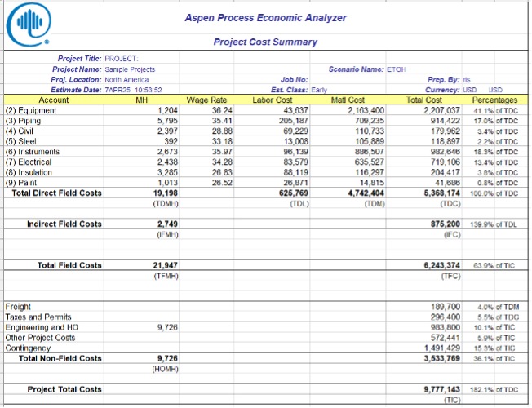
Task: Click total field cost 6,243,374
Action: pyautogui.click(x=441, y=265)
